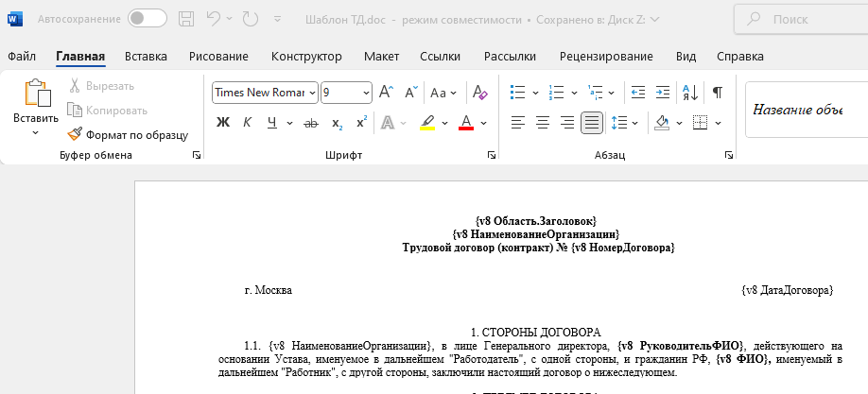Image resolution: width=868 pixels, height=394 pixels.
Task: Open the underline style dropdown arrow
Action: tap(289, 123)
